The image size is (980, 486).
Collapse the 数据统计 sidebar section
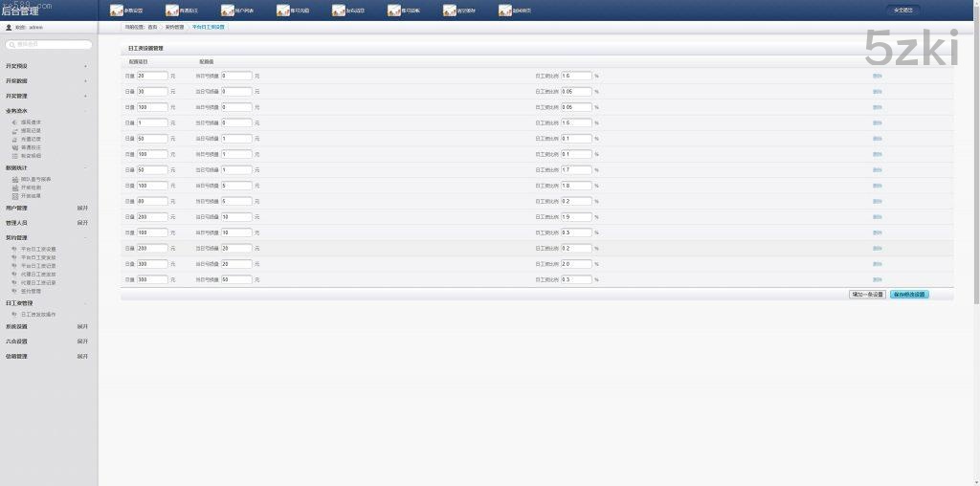[x=85, y=167]
